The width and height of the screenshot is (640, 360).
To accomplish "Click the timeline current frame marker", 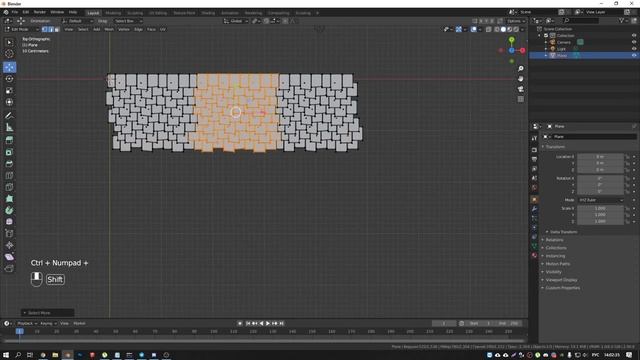I will 20,331.
